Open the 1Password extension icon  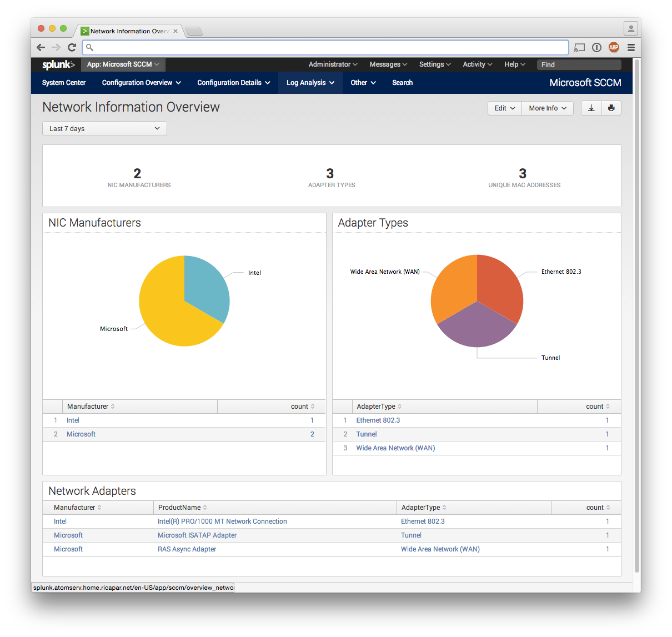pos(596,47)
